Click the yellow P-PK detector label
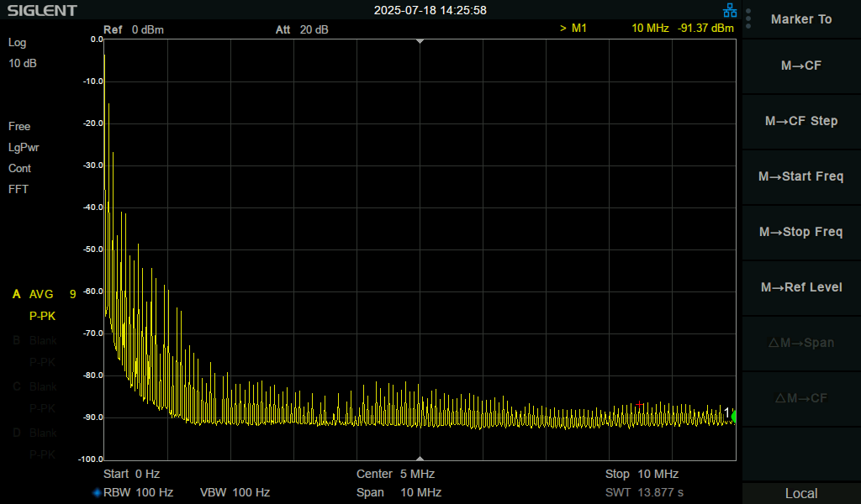The height and width of the screenshot is (504, 861). point(42,317)
